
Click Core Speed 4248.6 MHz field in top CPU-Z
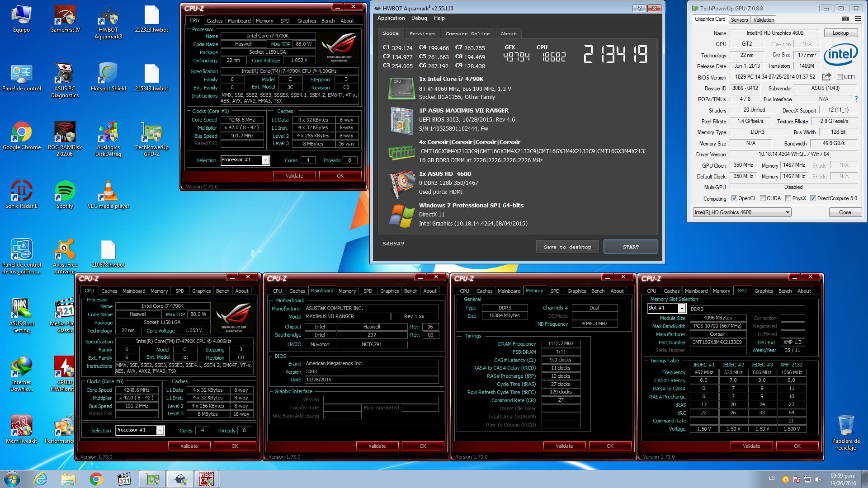pos(242,120)
